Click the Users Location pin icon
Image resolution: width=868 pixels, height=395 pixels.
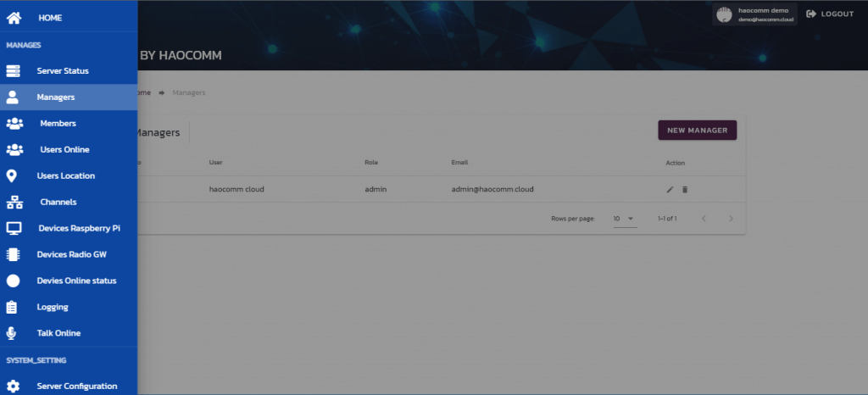click(11, 176)
